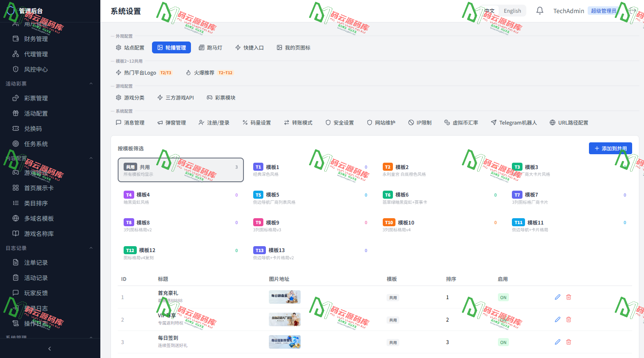Filter by 模板6 card
The width and height of the screenshot is (644, 358).
point(439,198)
